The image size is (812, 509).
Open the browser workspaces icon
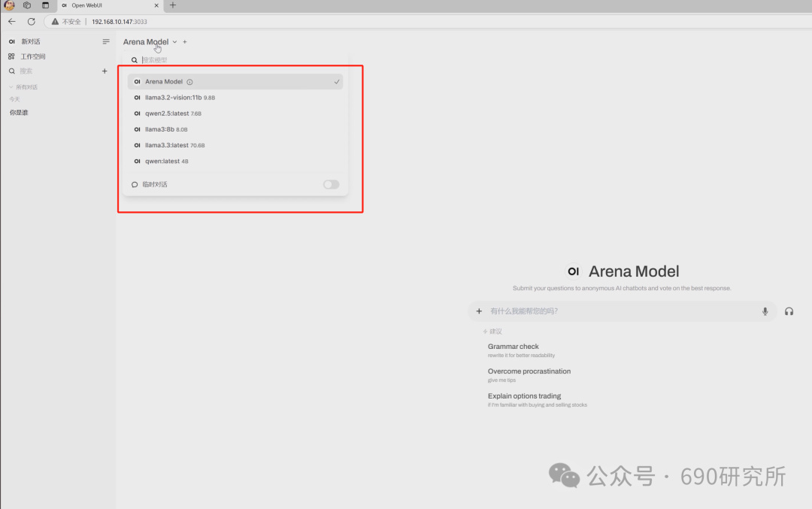click(x=27, y=5)
